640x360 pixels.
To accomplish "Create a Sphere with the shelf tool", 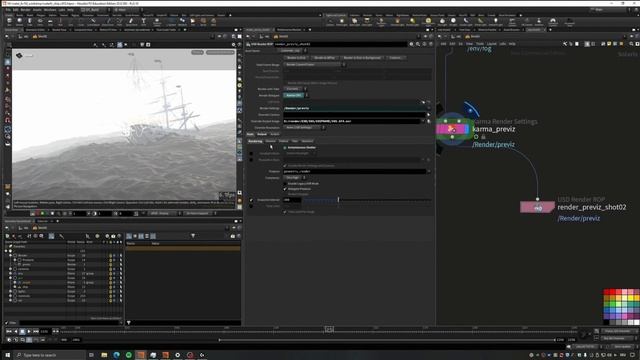I will point(19,21).
